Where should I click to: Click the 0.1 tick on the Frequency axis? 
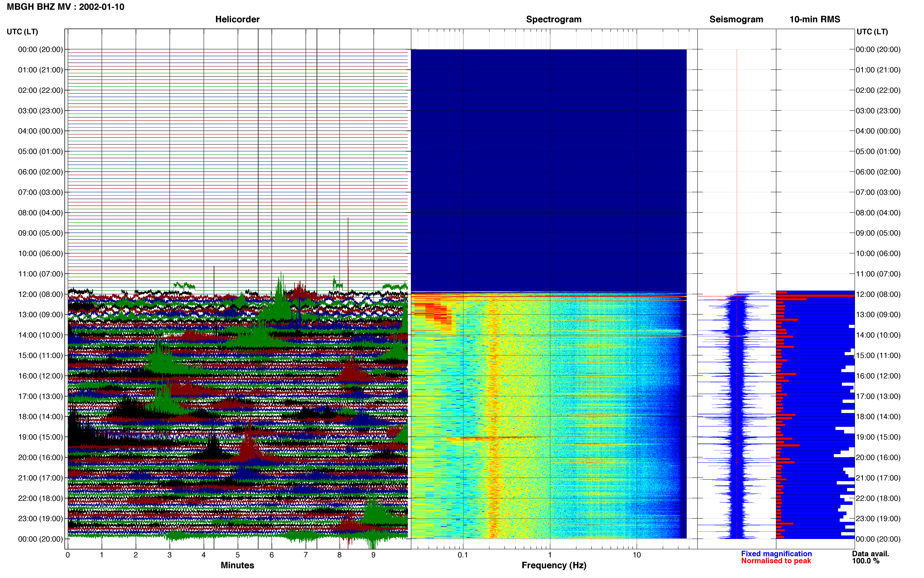463,555
